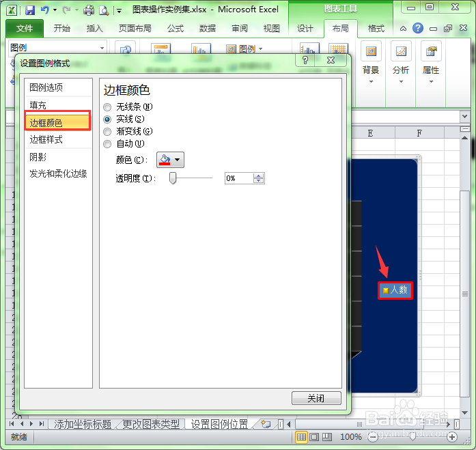Viewport: 476px width, 450px height.
Task: Select 发光和柔化边缘 in dialog sidebar
Action: 58,173
